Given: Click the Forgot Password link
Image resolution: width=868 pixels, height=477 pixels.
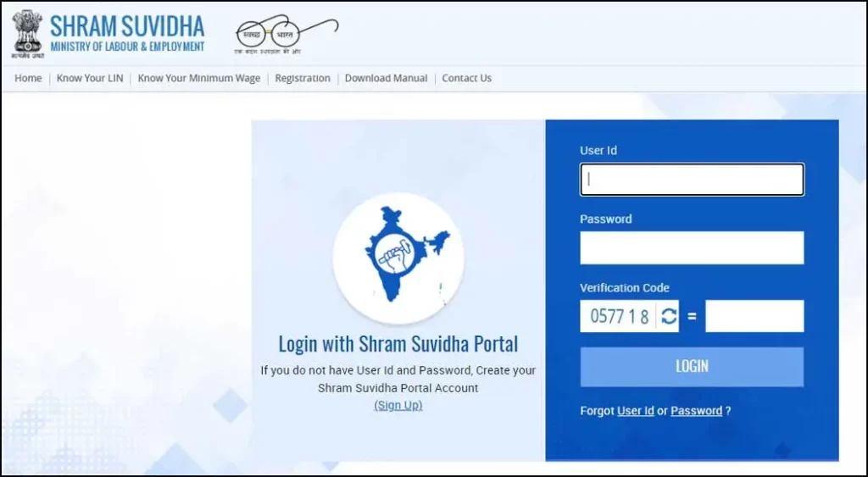Looking at the screenshot, I should coord(697,411).
